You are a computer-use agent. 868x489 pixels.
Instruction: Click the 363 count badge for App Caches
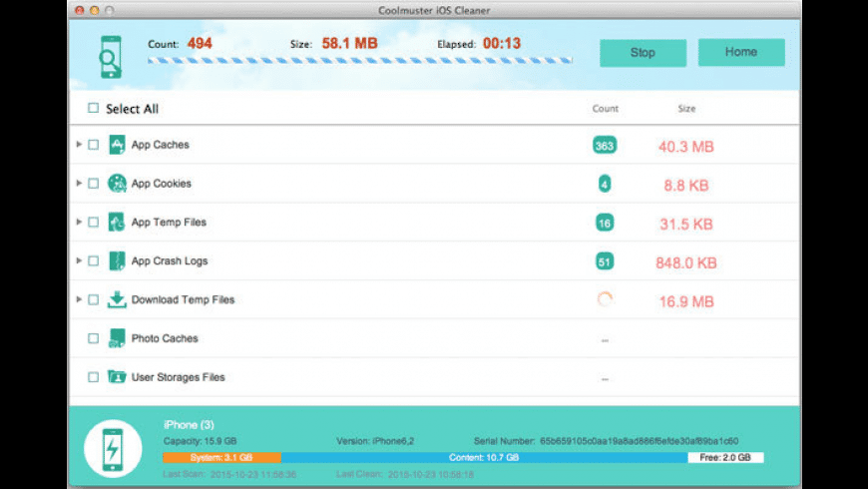tap(605, 146)
